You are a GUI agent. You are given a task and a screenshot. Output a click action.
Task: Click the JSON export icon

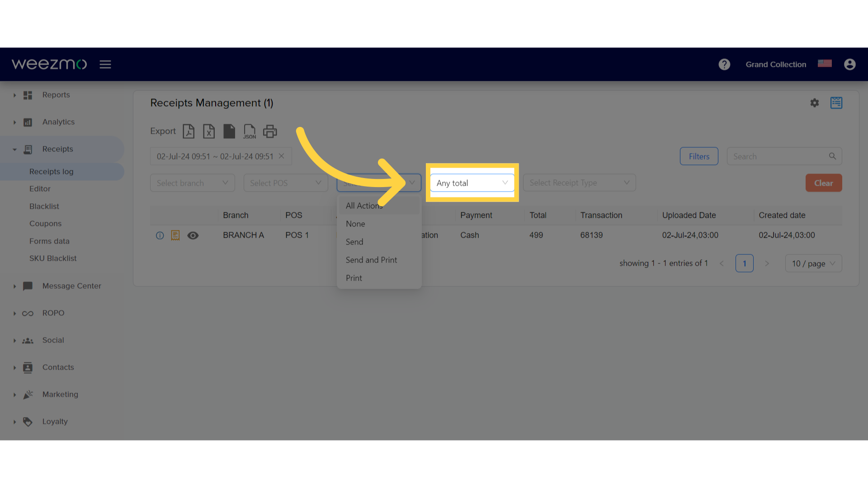click(x=249, y=131)
